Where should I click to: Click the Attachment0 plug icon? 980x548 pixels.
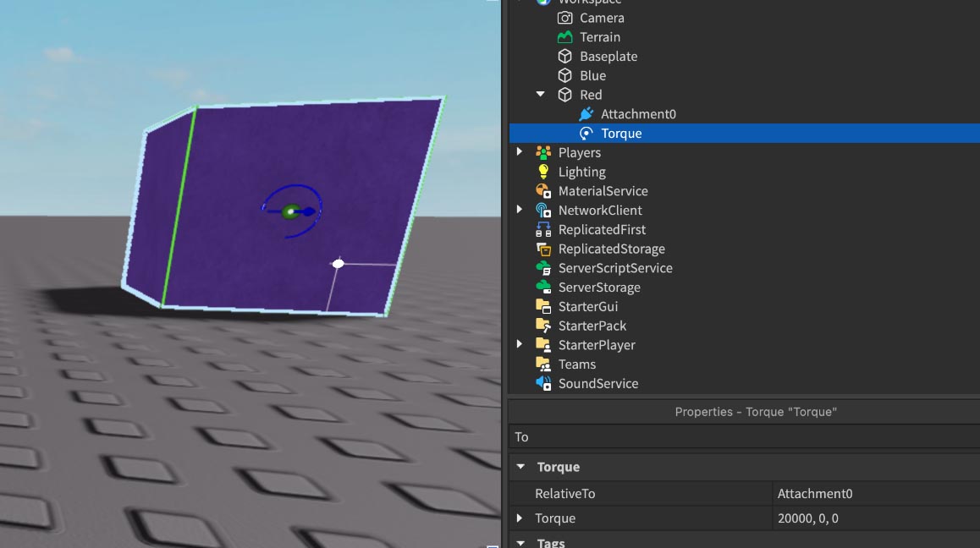tap(586, 113)
